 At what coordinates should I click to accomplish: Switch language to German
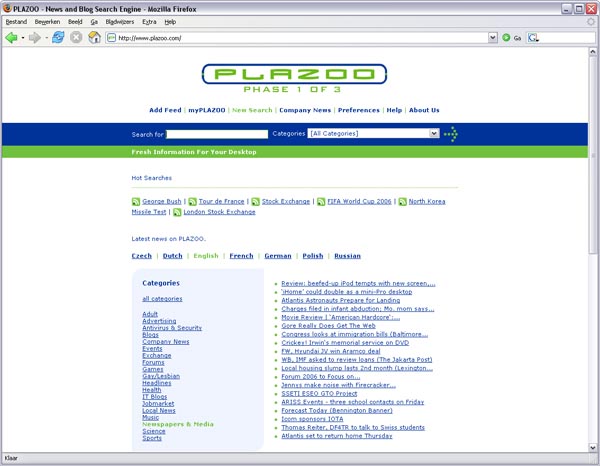(x=277, y=256)
